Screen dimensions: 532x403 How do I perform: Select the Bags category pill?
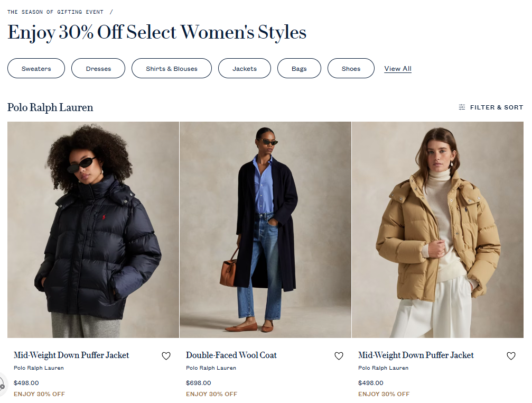299,69
